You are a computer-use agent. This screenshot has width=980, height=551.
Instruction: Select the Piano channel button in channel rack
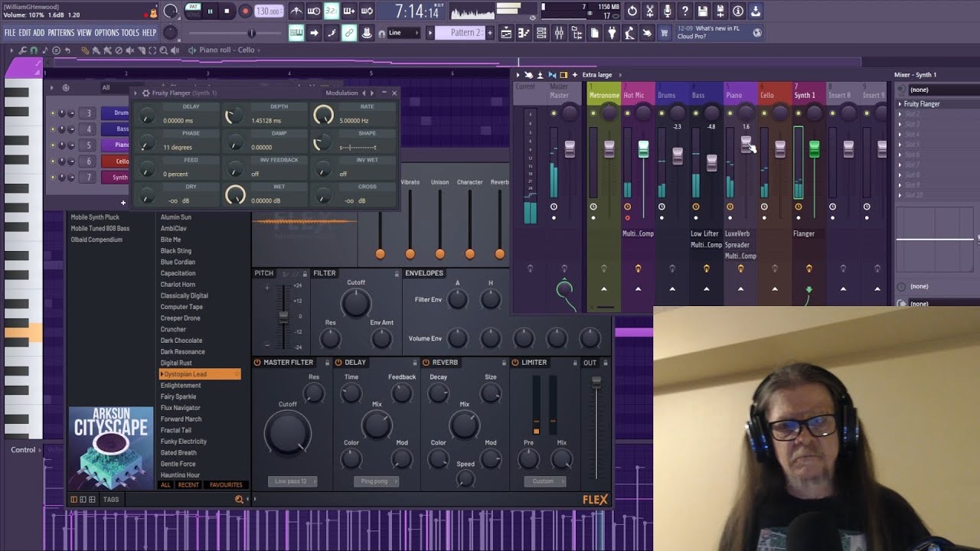pyautogui.click(x=115, y=145)
